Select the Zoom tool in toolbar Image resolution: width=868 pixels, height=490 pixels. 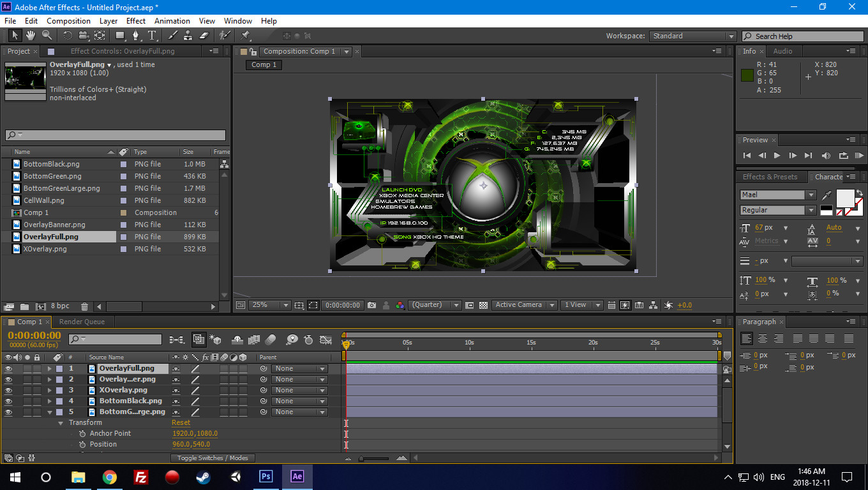point(47,36)
